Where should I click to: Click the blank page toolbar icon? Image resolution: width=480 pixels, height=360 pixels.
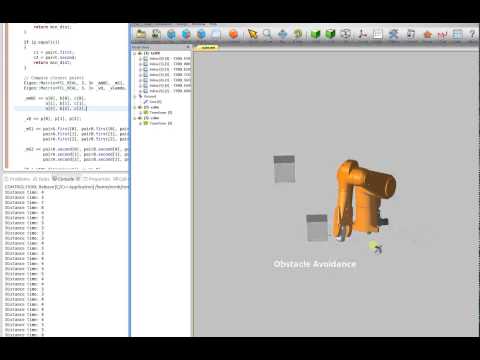[216, 34]
